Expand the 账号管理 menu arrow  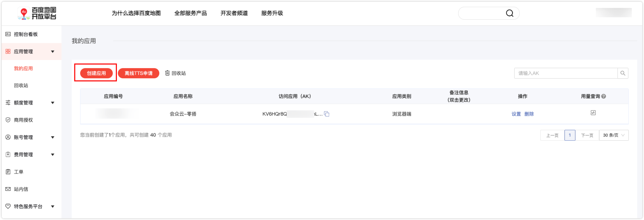53,137
